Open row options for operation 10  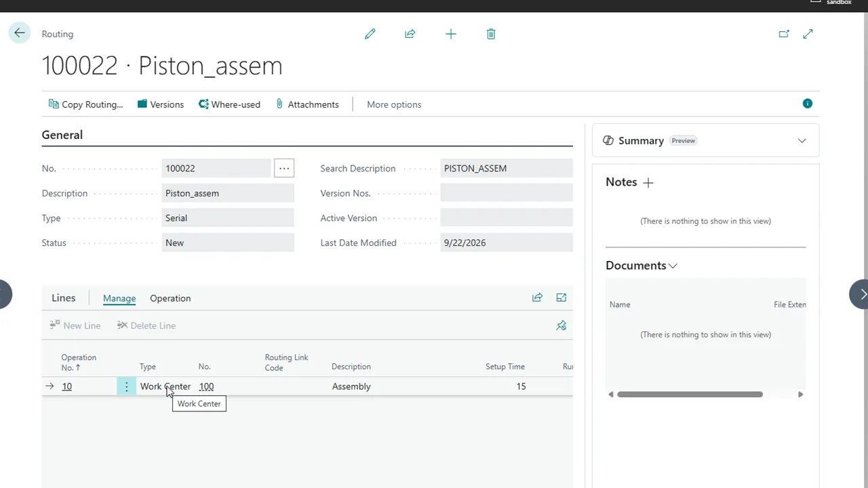[x=126, y=386]
